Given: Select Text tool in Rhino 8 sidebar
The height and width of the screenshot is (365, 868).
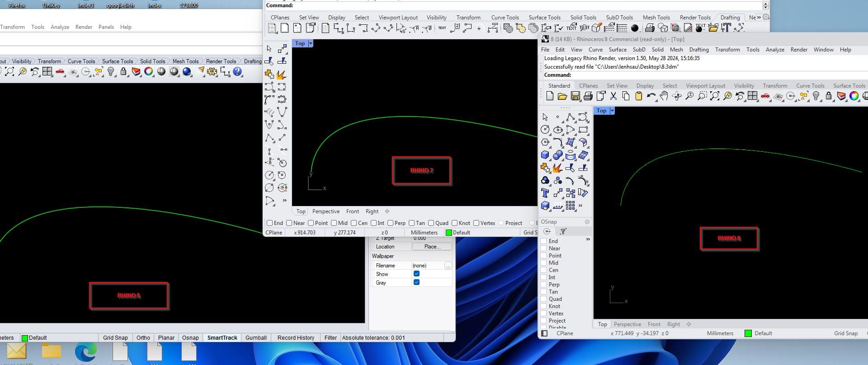Looking at the screenshot, I should pos(545,193).
